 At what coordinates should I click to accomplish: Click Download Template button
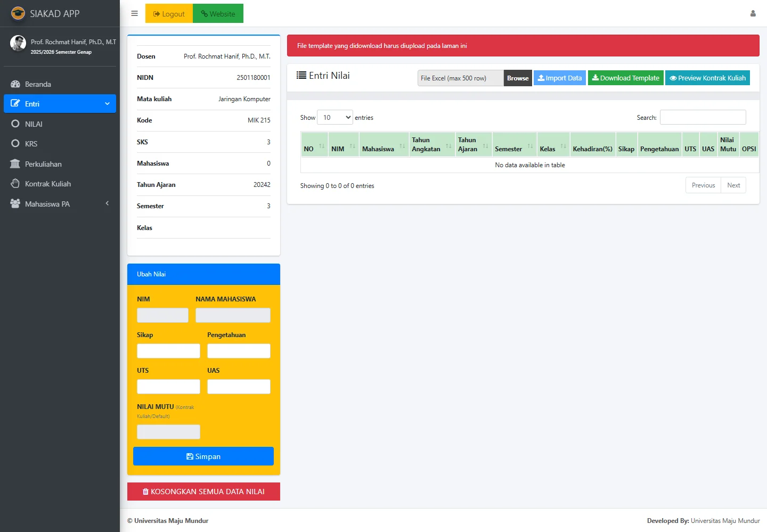click(x=625, y=78)
